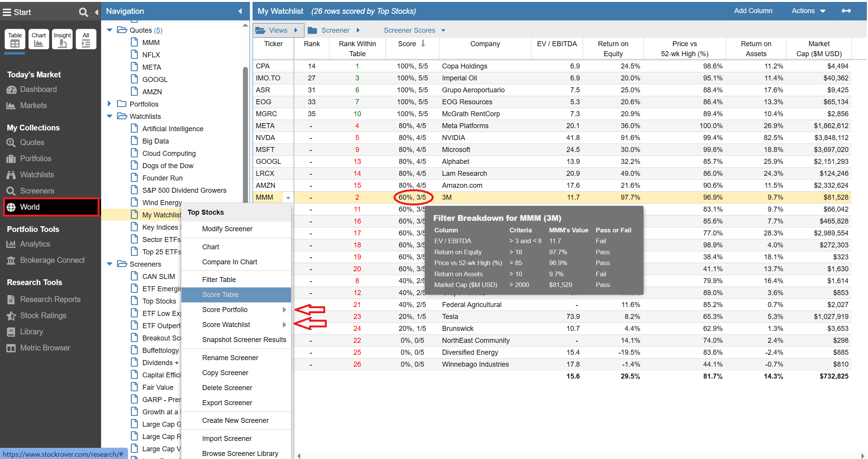Open Artificial Intelligence watchlist

pyautogui.click(x=173, y=129)
